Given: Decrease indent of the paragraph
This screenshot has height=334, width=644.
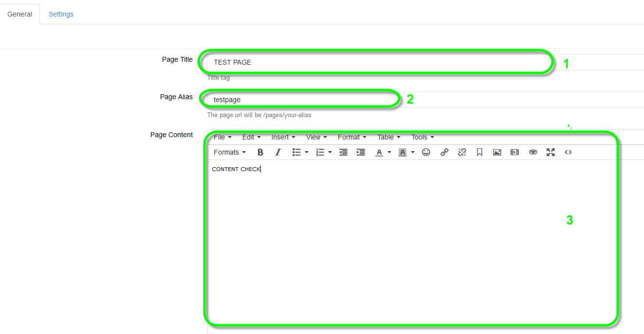Looking at the screenshot, I should [343, 152].
